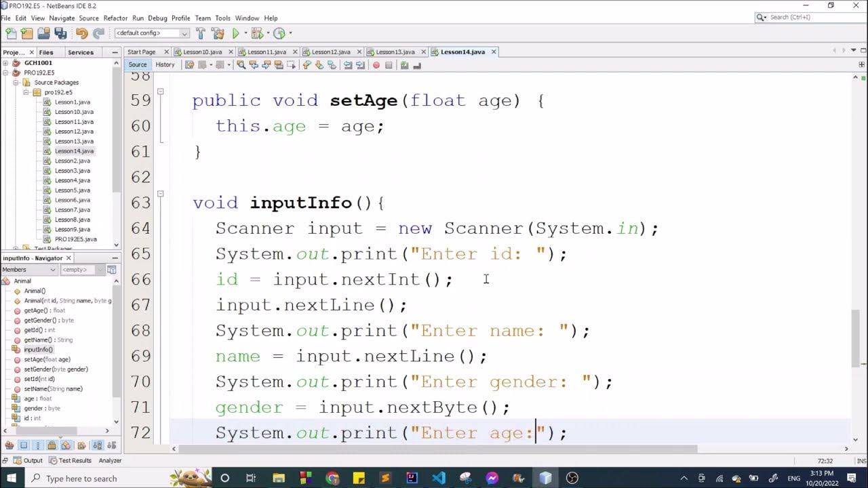Click the Undo arrow icon
The image size is (868, 488).
[x=82, y=33]
